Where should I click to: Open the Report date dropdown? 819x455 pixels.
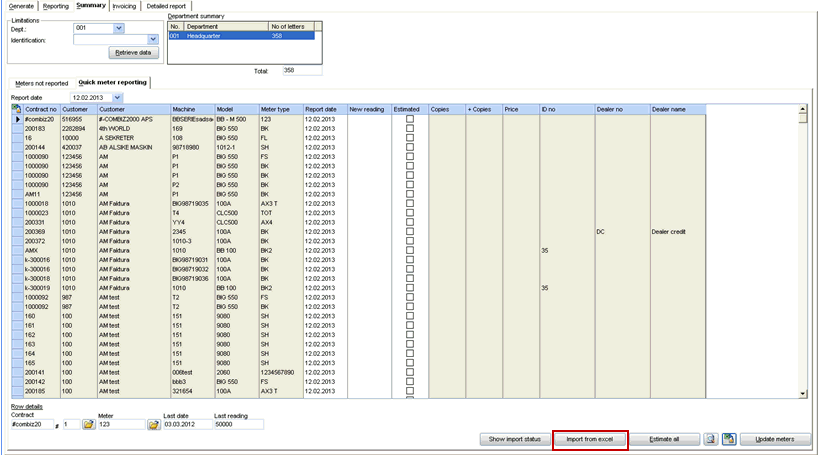pyautogui.click(x=117, y=97)
